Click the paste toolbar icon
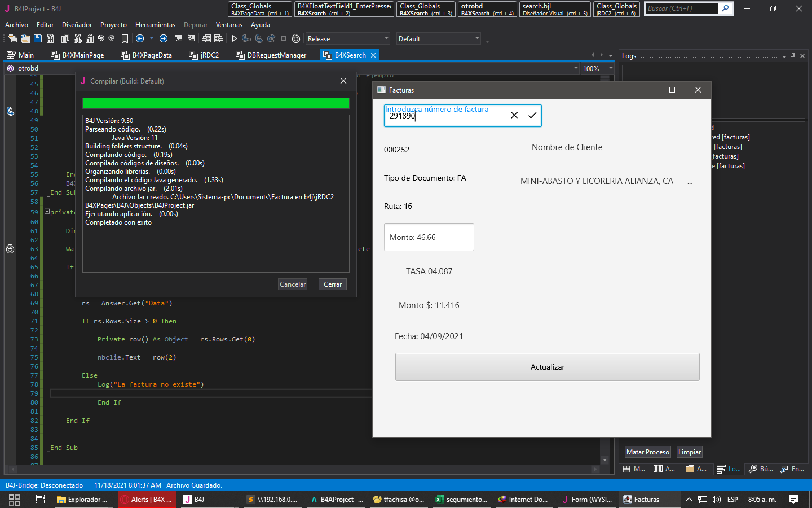812x508 pixels. (90, 38)
